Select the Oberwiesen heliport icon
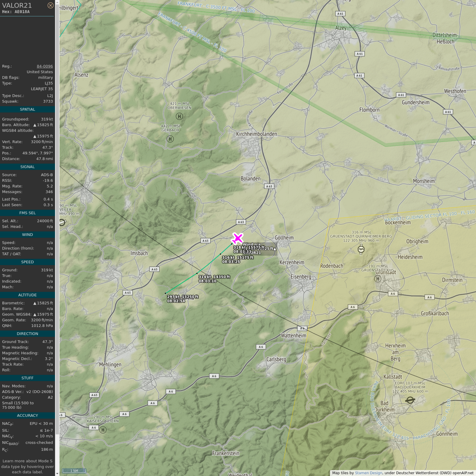The image size is (476, 476). [x=179, y=116]
